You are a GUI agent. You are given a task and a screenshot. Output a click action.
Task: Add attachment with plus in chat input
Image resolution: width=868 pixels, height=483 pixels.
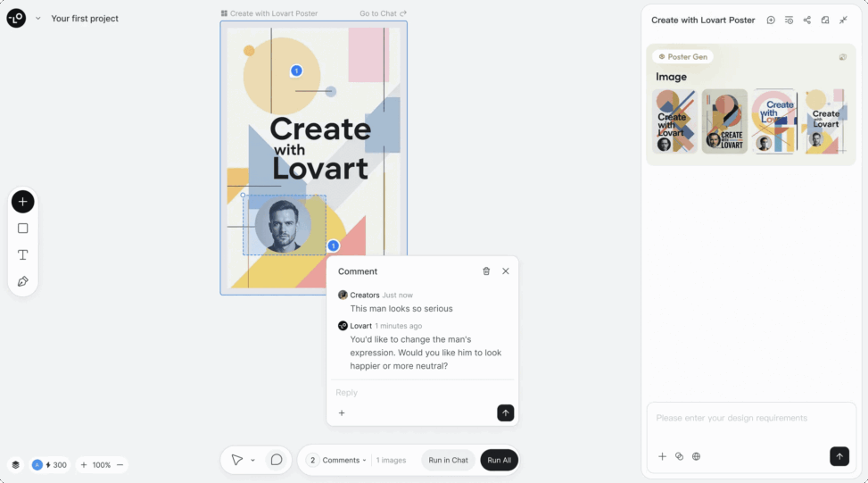click(x=662, y=456)
